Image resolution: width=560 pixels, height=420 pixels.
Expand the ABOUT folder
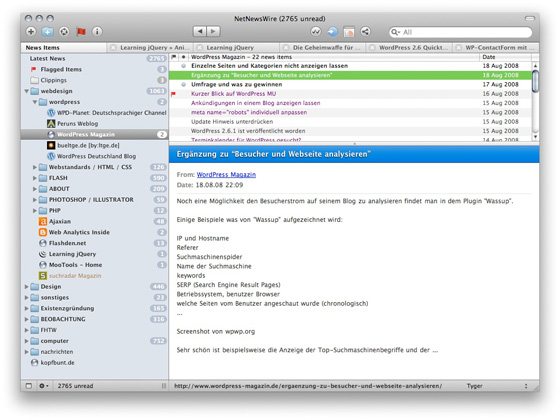click(35, 189)
